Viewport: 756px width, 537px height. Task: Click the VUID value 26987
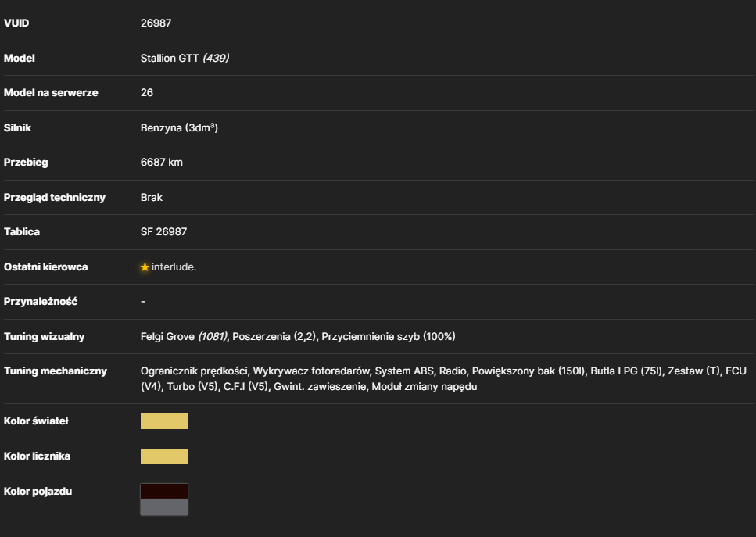(x=156, y=23)
